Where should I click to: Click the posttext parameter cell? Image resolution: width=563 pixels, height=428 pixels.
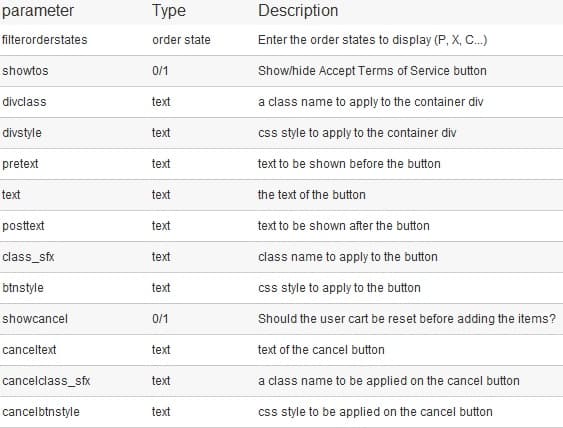tap(23, 226)
